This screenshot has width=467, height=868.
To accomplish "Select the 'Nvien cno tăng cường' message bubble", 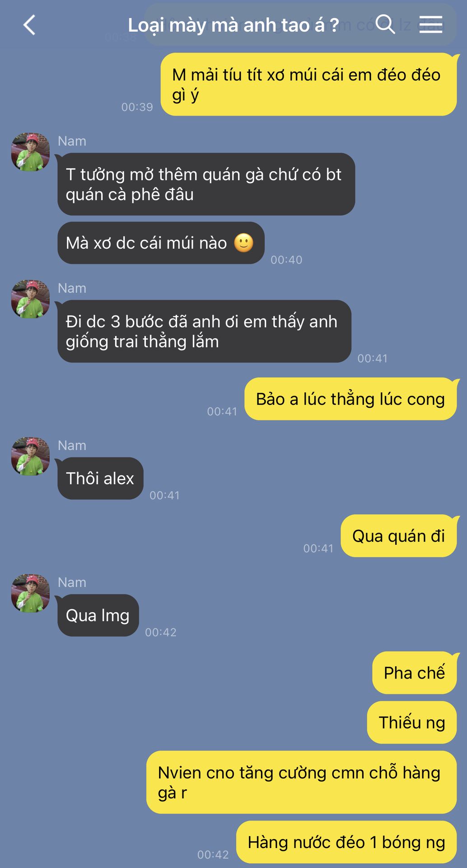I will [x=302, y=783].
